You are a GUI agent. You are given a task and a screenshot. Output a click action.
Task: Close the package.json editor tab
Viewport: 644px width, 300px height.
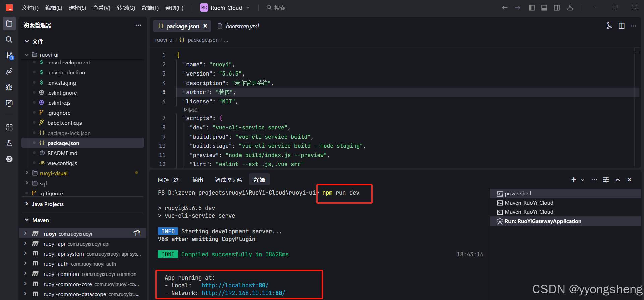click(x=205, y=26)
